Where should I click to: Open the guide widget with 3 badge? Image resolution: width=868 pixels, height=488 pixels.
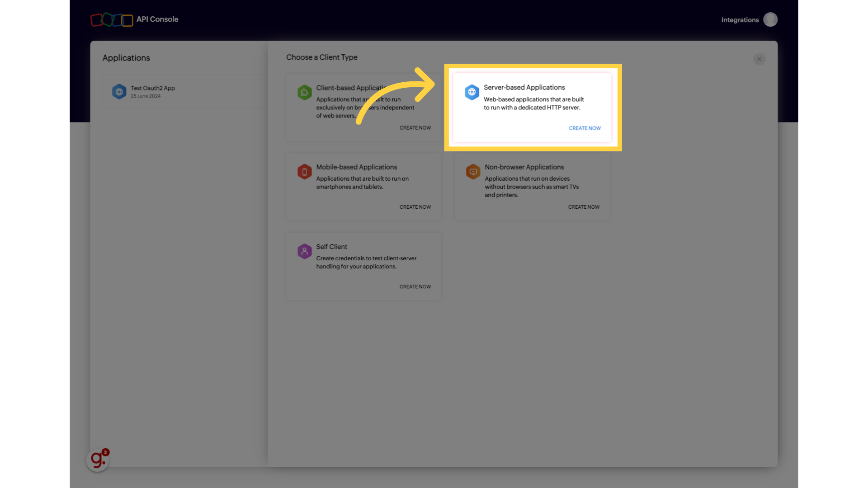pyautogui.click(x=98, y=460)
